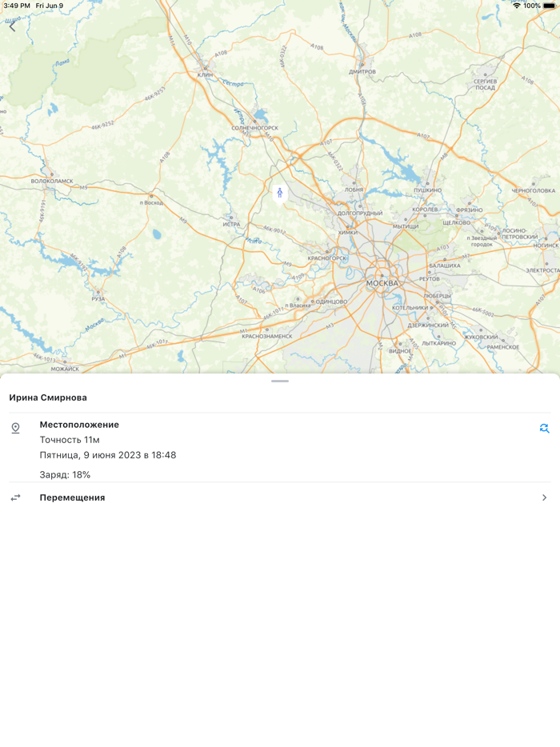Click the СОЛНЕЧНОГОРСК label on map
This screenshot has width=560, height=747.
click(x=255, y=128)
